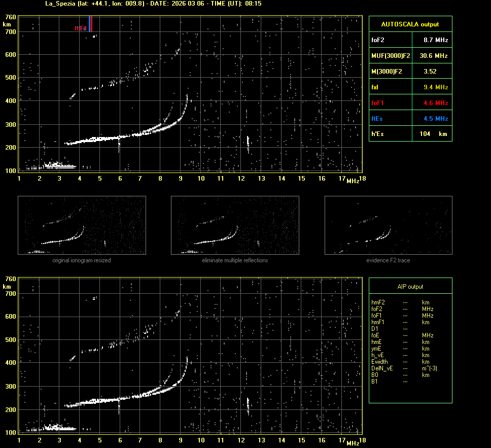Click the 12 MHz tick on lower ionogram axis
Screen dimensions: 491x448
pos(241,440)
